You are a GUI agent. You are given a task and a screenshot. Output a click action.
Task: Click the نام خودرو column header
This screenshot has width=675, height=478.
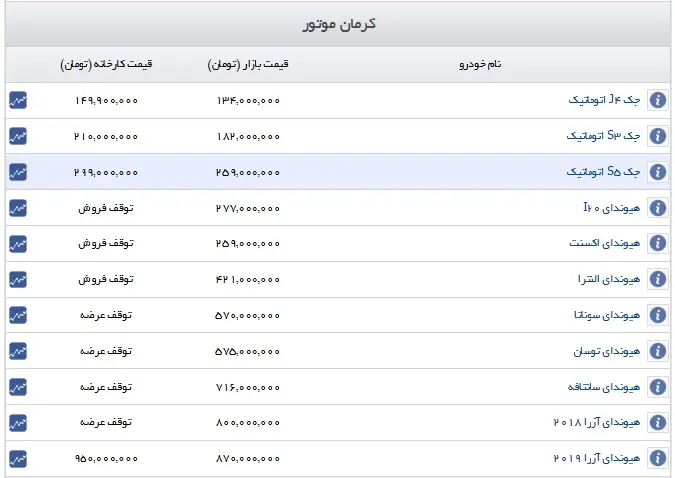click(x=480, y=65)
